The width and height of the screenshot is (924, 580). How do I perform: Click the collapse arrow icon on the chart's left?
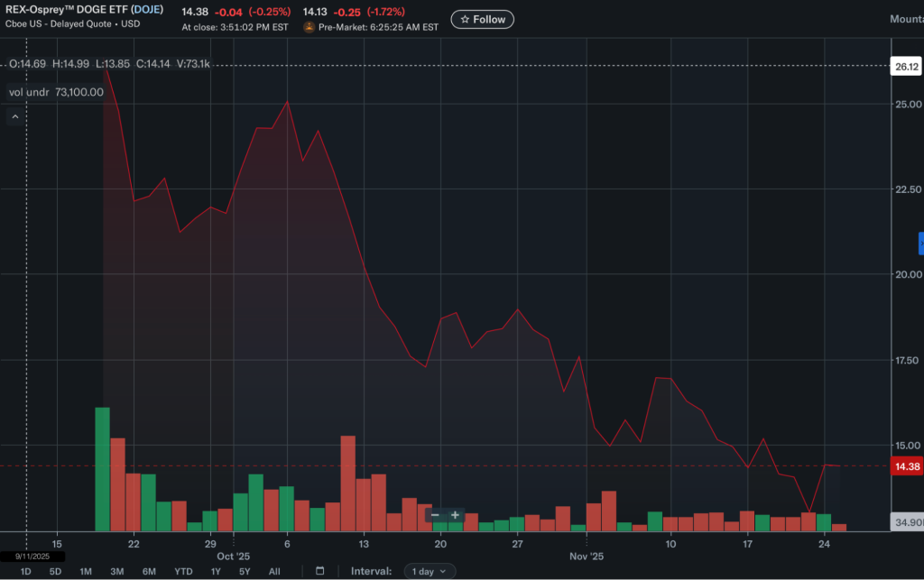14,115
